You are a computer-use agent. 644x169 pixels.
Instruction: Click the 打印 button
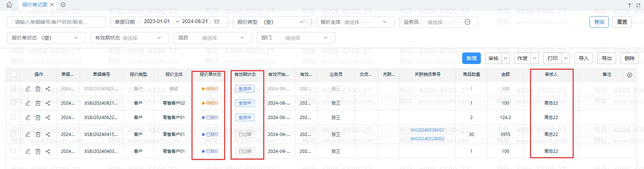coord(553,58)
